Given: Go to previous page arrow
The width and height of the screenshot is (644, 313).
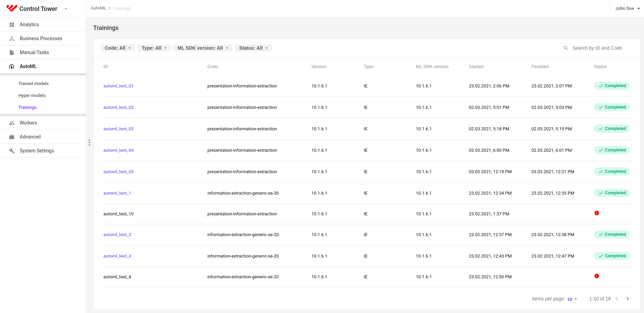Looking at the screenshot, I should [617, 299].
